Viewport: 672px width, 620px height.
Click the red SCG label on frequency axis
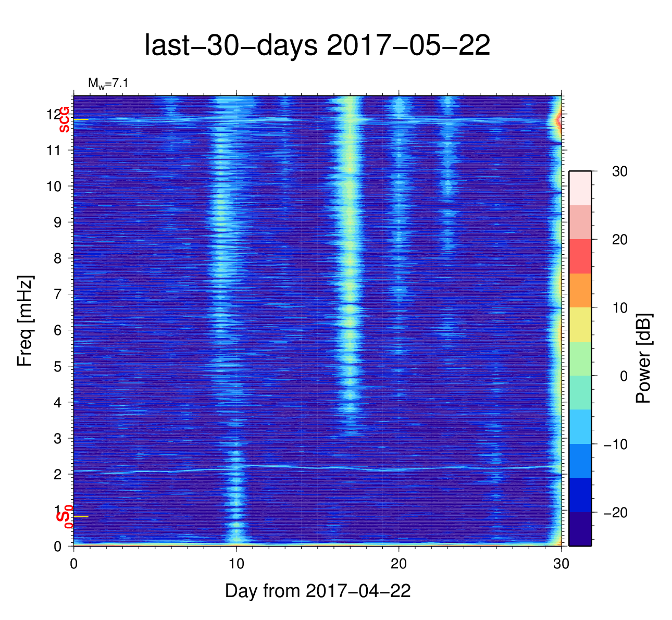point(64,120)
